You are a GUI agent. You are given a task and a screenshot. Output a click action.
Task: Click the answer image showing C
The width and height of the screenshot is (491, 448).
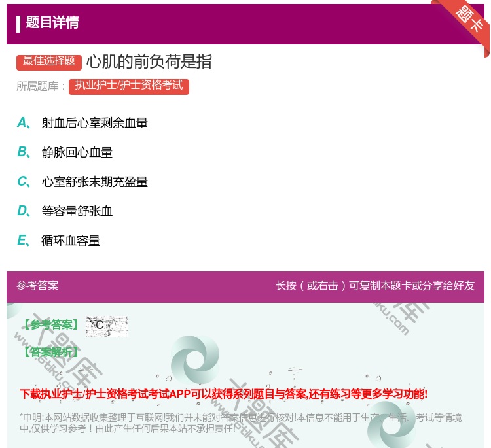point(107,326)
